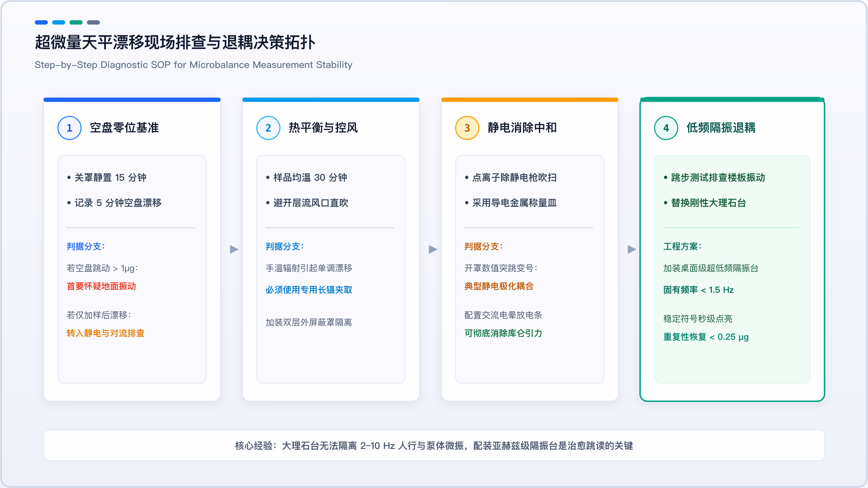This screenshot has width=868, height=488.
Task: Click the bullet 避开层流风口直吹
Action: (307, 203)
